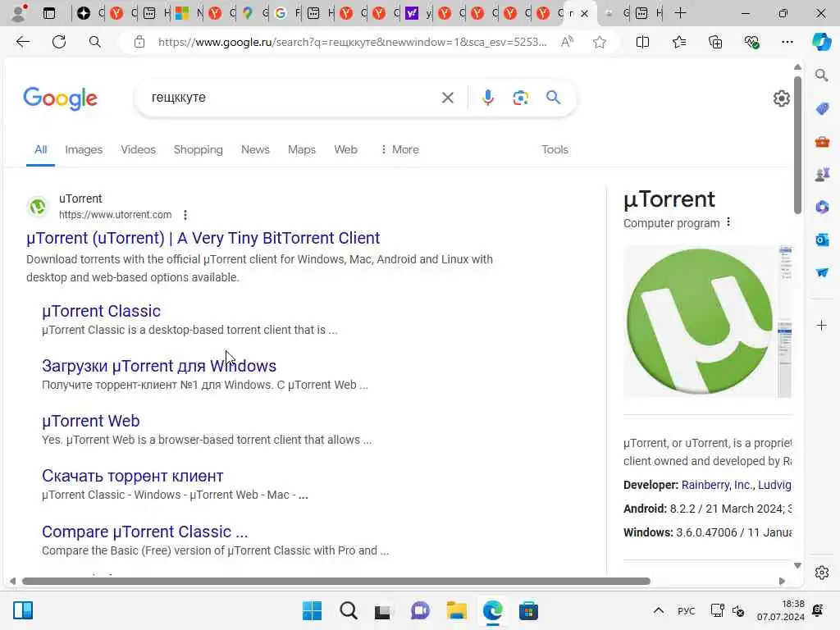Switch to Web results tab
This screenshot has height=630, width=840.
(x=345, y=149)
